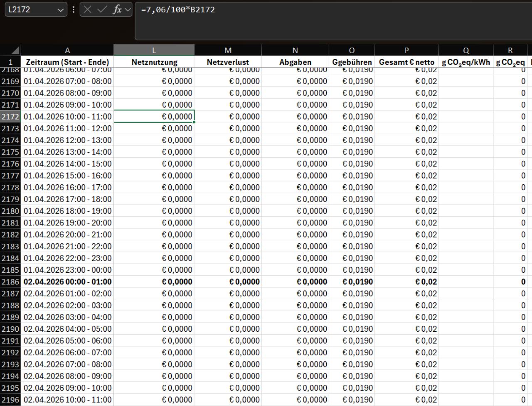Select column N header
The height and width of the screenshot is (406, 532).
(x=295, y=50)
